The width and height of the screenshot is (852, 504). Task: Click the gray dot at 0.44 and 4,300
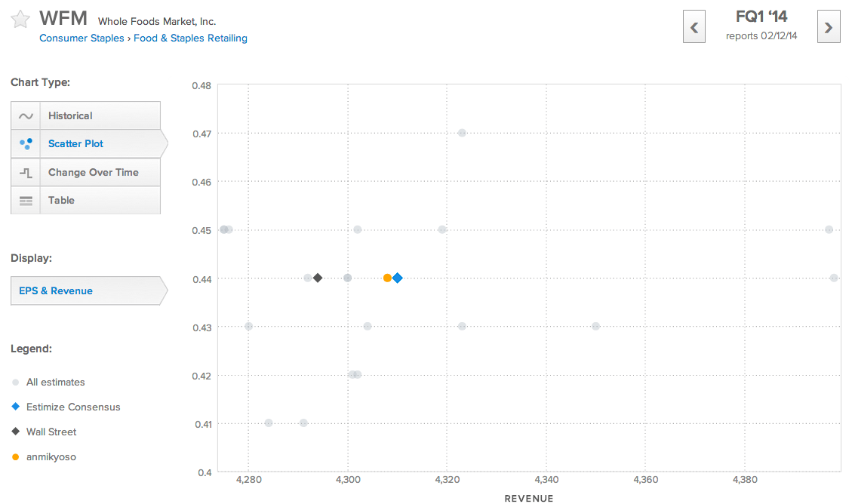pyautogui.click(x=348, y=278)
